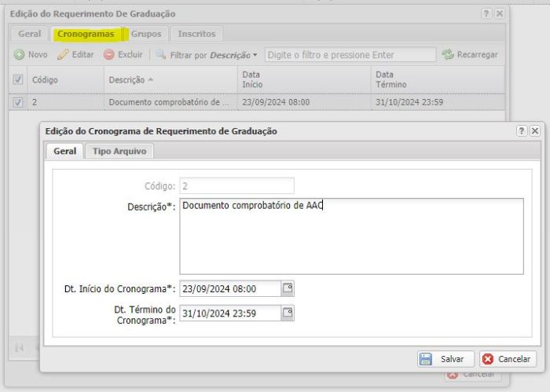Click in the Descrição text area
This screenshot has width=550, height=392.
(350, 236)
